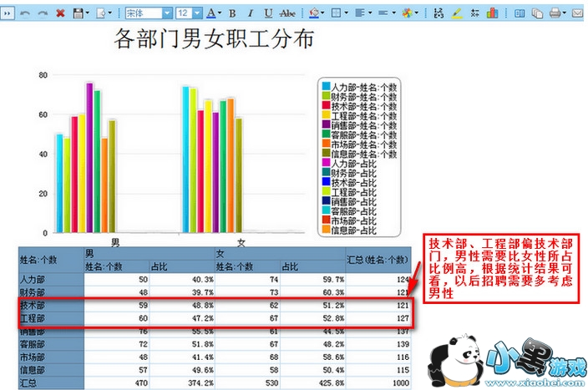The image size is (588, 390).
Task: Click the cell borders icon
Action: (x=336, y=13)
